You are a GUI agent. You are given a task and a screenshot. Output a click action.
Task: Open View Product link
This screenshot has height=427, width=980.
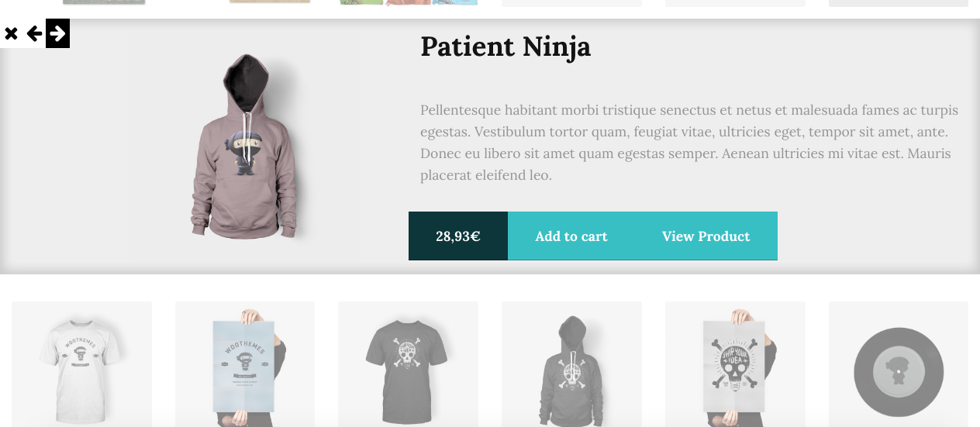706,236
